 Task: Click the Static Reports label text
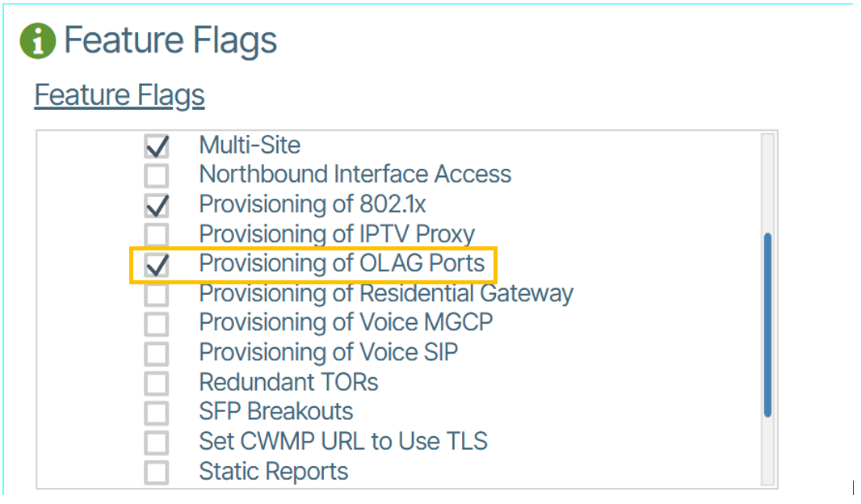point(273,472)
